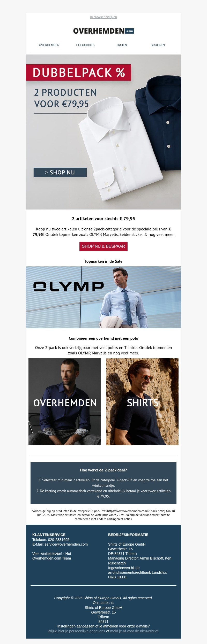Click the '> SHOP NU' banner button
This screenshot has width=207, height=644.
[x=60, y=172]
